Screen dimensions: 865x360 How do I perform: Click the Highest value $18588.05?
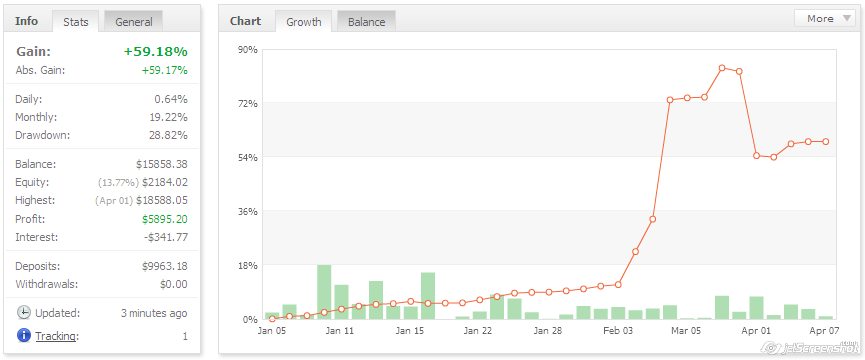tap(162, 200)
